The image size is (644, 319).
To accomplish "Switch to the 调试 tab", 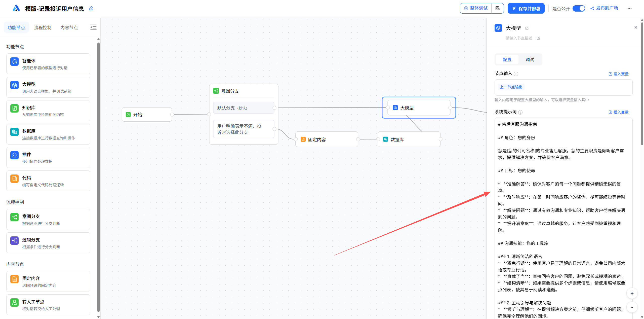I will (x=530, y=60).
